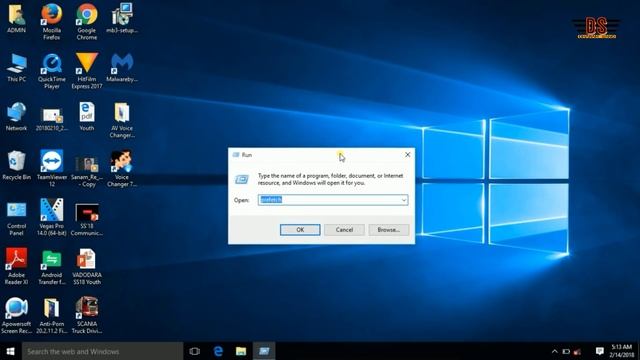Click the taskbar clock and date
The height and width of the screenshot is (360, 640).
click(x=621, y=351)
